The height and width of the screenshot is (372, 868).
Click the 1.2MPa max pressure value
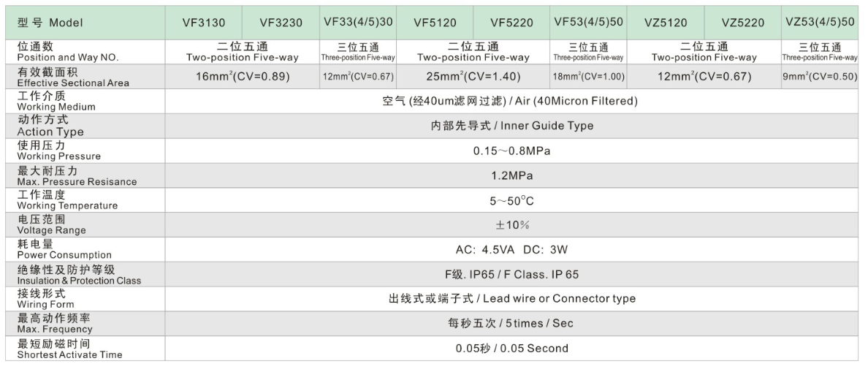(511, 176)
